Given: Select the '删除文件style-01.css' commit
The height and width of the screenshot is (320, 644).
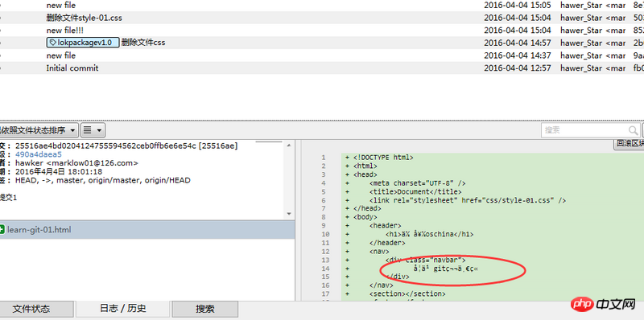Looking at the screenshot, I should pyautogui.click(x=85, y=18).
